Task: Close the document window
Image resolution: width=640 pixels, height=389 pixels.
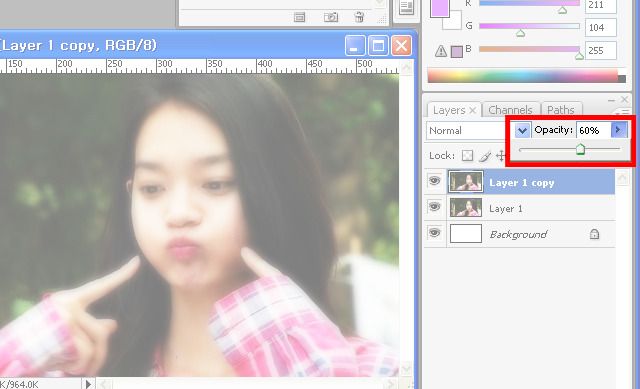Action: [x=401, y=45]
